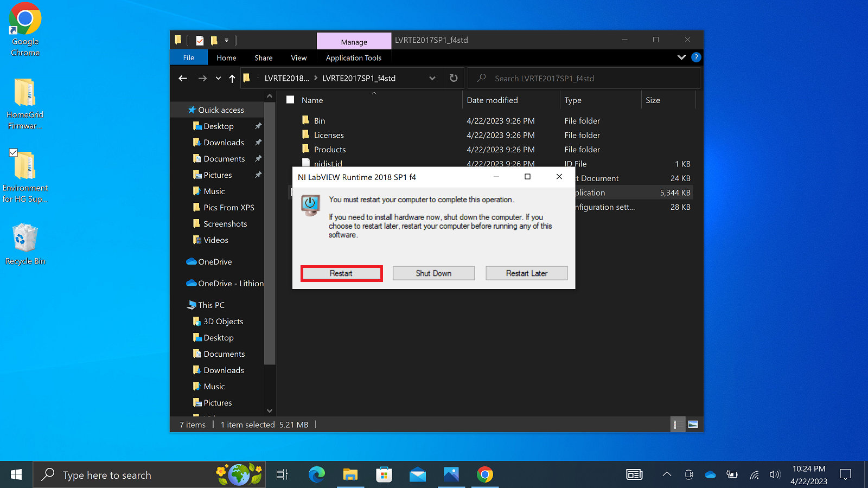
Task: Open the Application Tools tab
Action: [x=353, y=57]
